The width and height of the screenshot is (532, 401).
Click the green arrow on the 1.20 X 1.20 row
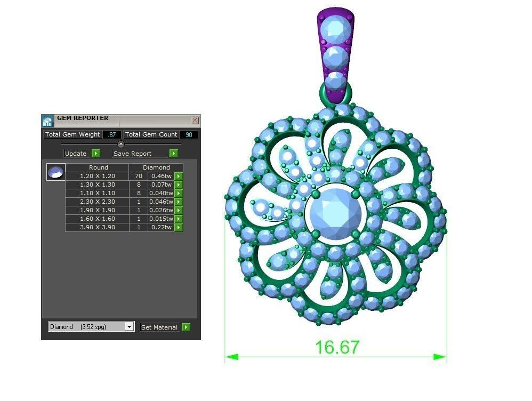pos(179,176)
